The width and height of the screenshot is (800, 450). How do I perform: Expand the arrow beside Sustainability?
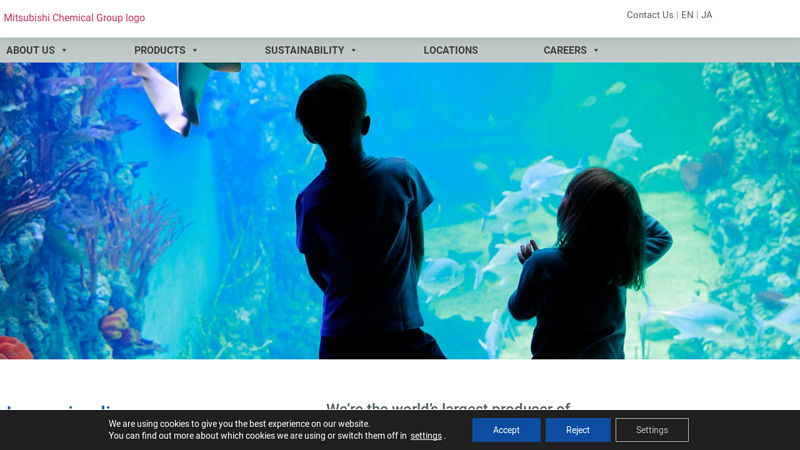(x=354, y=51)
